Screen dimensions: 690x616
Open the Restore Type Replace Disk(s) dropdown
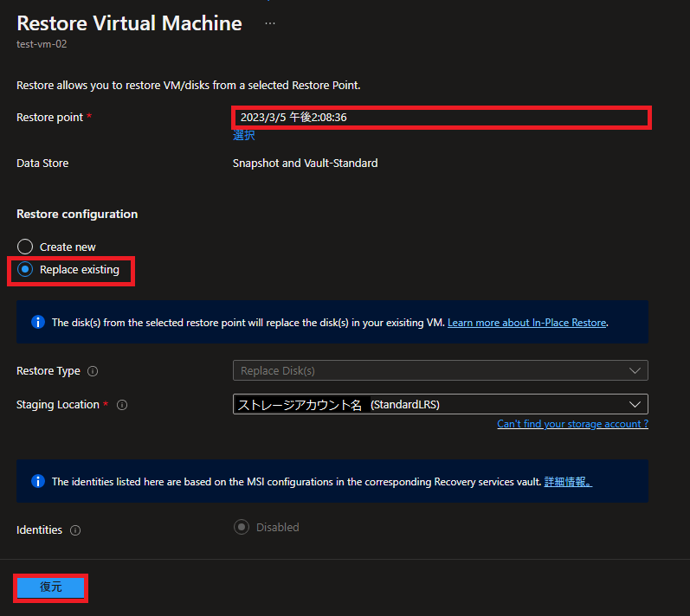(x=440, y=370)
